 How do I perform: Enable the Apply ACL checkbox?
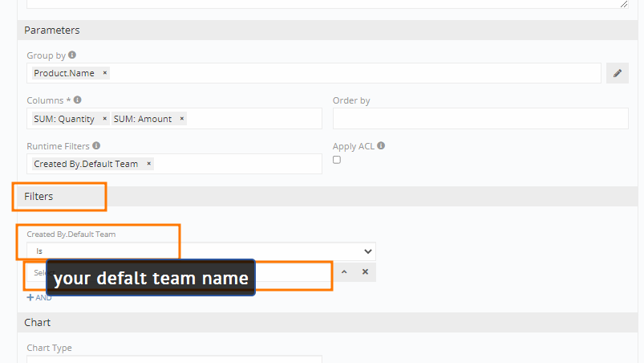pyautogui.click(x=337, y=160)
